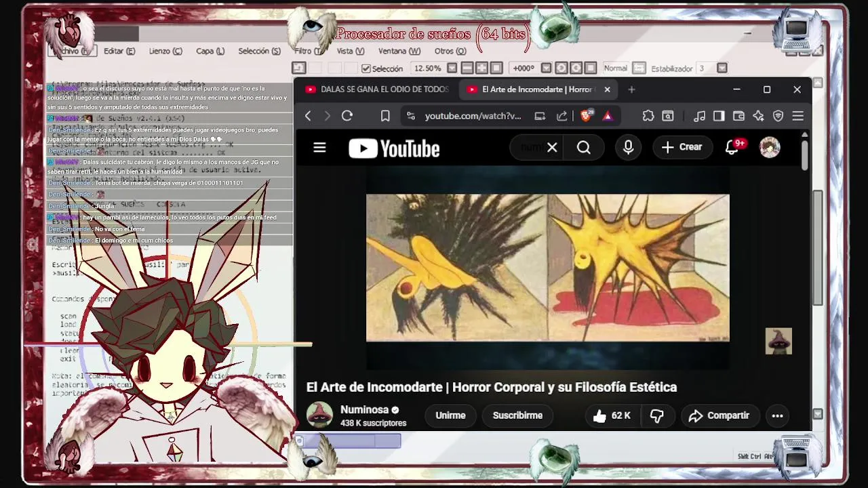Open the Capa menu
Viewport: 868px width, 488px height.
click(x=210, y=51)
